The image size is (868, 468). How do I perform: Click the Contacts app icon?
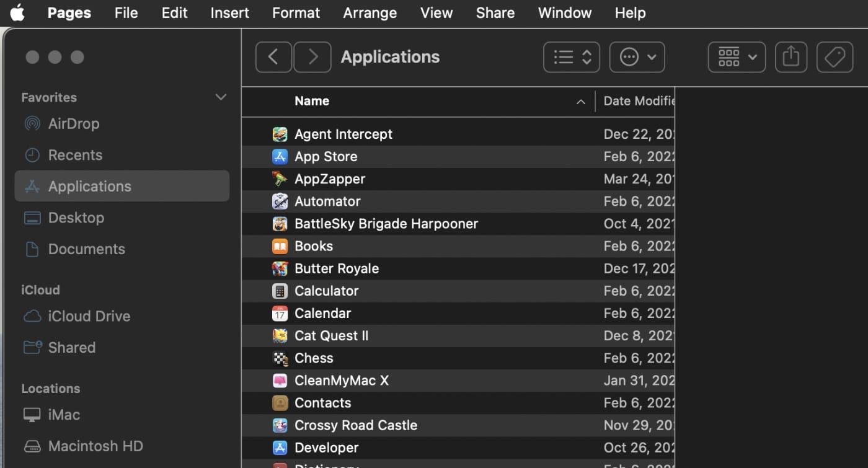[280, 403]
